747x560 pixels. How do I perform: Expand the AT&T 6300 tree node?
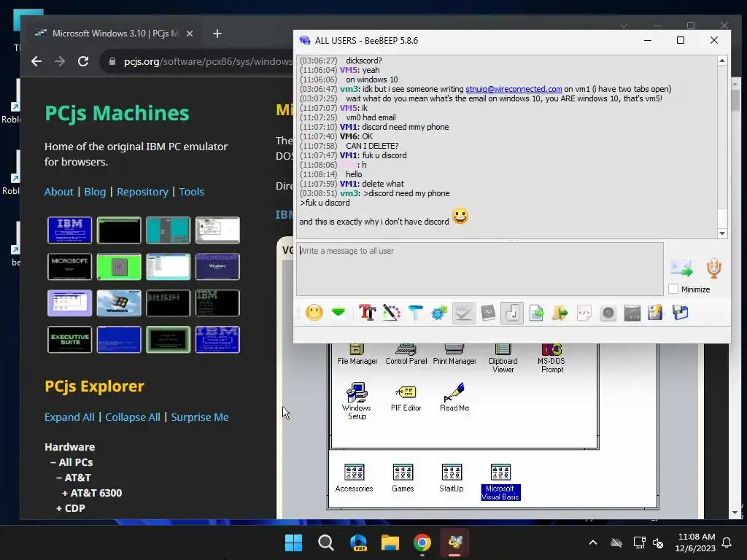click(92, 493)
